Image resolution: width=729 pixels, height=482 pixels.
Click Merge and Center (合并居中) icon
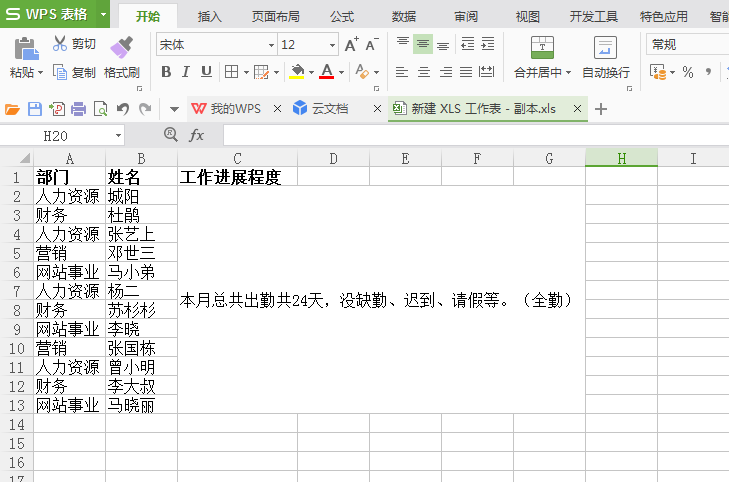coord(542,47)
